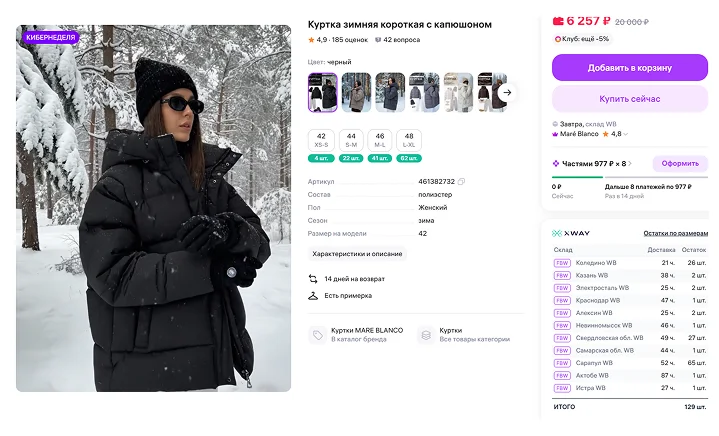The image size is (719, 436).
Task: Click the brand catalog tag icon
Action: [x=317, y=335]
